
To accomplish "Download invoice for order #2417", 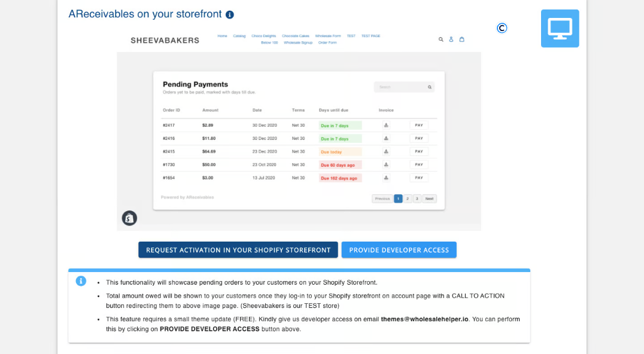I will [386, 125].
